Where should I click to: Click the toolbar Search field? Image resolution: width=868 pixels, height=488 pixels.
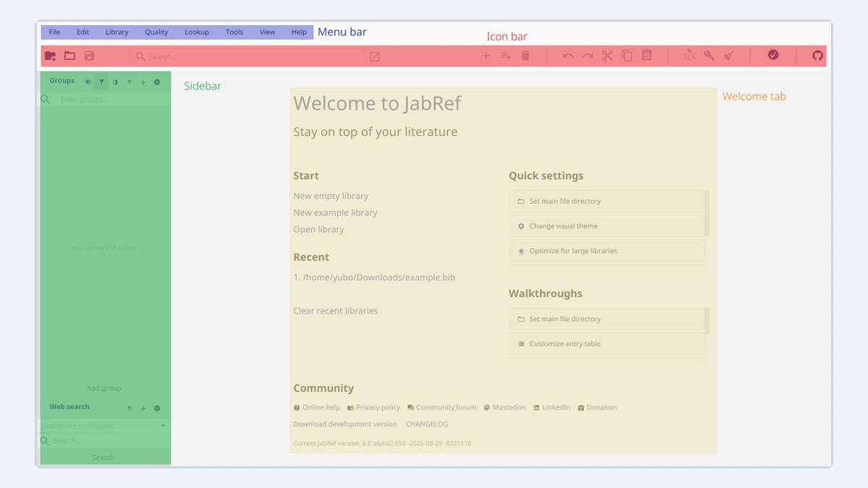point(248,56)
